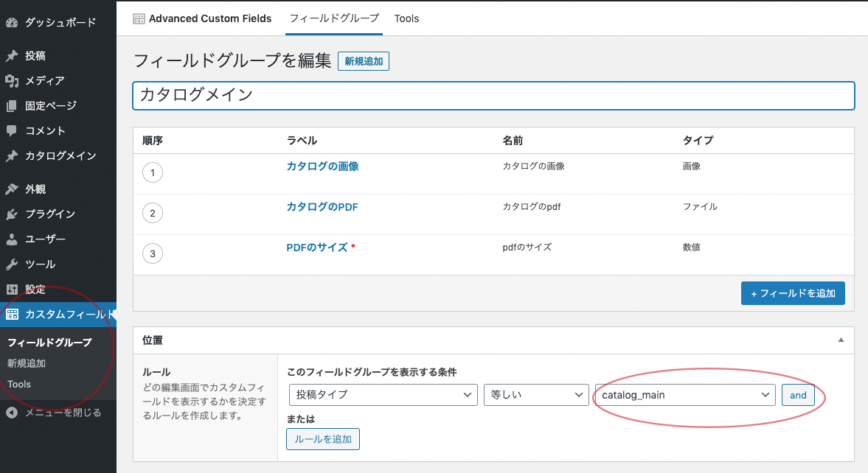Click the user icon beside ユーザー
868x473 pixels.
tap(12, 239)
